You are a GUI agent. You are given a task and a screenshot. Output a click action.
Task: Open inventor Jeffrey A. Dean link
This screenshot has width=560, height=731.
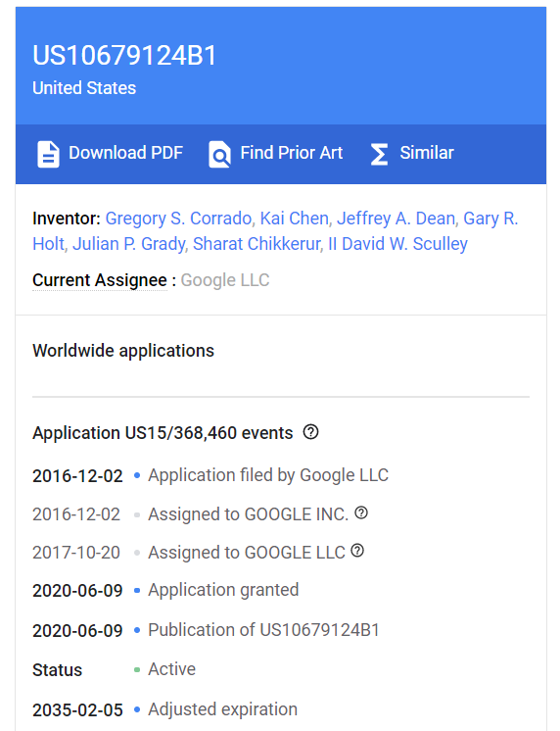[396, 219]
